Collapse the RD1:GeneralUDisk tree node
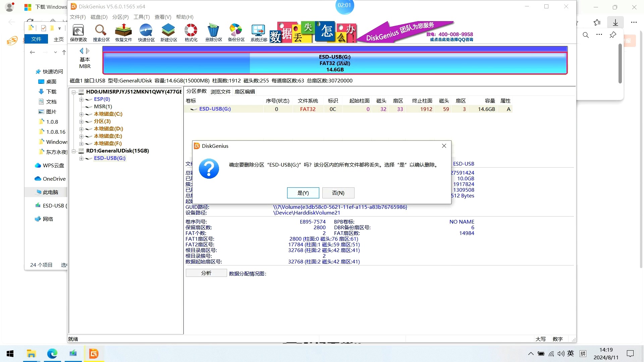The height and width of the screenshot is (362, 644). point(73,151)
